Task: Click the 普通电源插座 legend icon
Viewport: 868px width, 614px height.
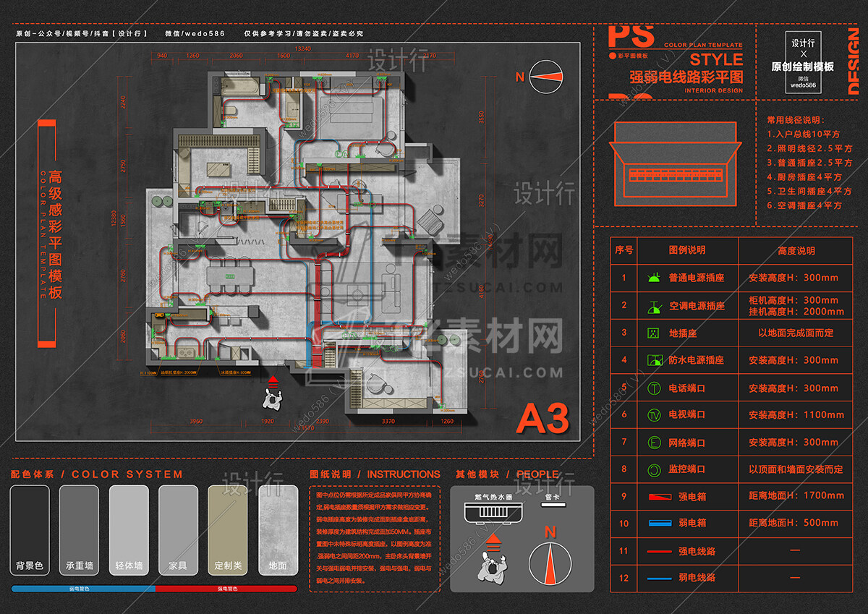Action: coord(653,276)
